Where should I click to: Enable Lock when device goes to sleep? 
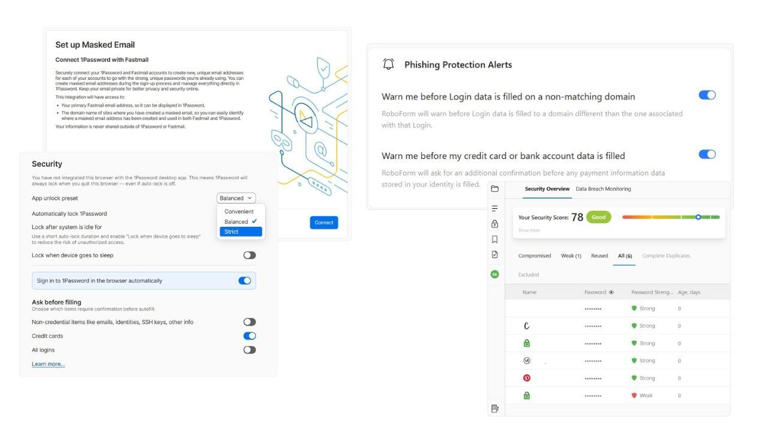click(x=249, y=255)
